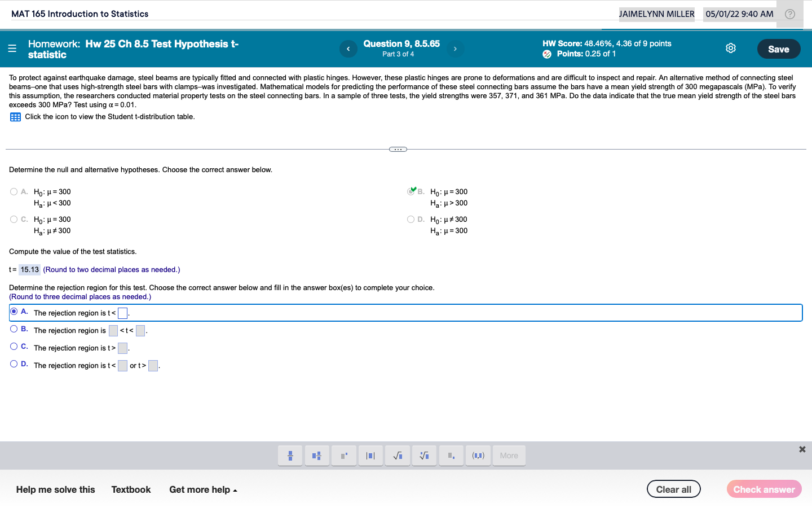The width and height of the screenshot is (812, 508).
Task: Select hypothesis option C with μ≠300
Action: point(14,220)
